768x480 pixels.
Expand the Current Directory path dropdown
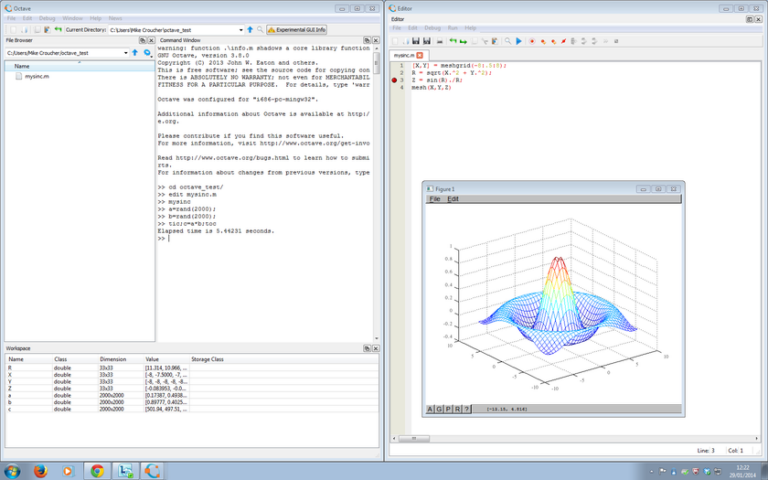(x=239, y=30)
